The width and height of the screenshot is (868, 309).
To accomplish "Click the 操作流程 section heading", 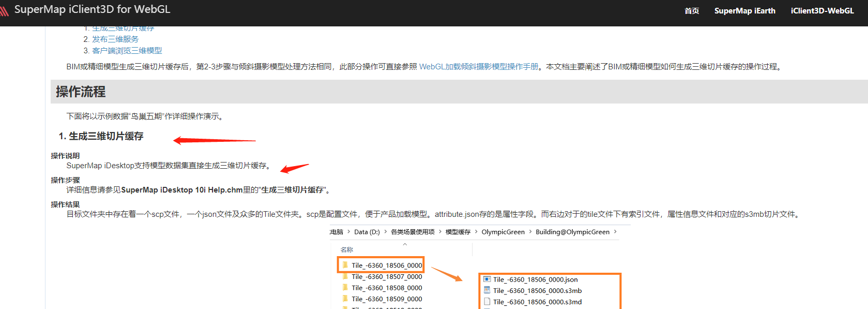I will 81,92.
